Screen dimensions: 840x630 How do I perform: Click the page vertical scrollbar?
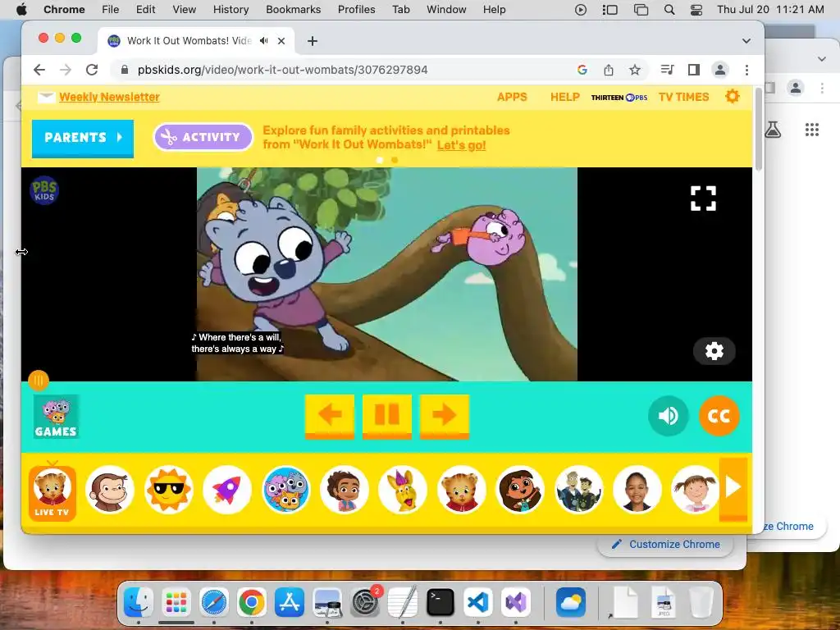coord(758,129)
